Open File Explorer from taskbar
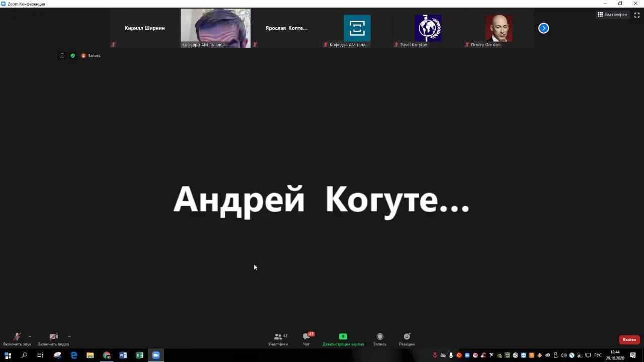Image resolution: width=644 pixels, height=362 pixels. 90,355
